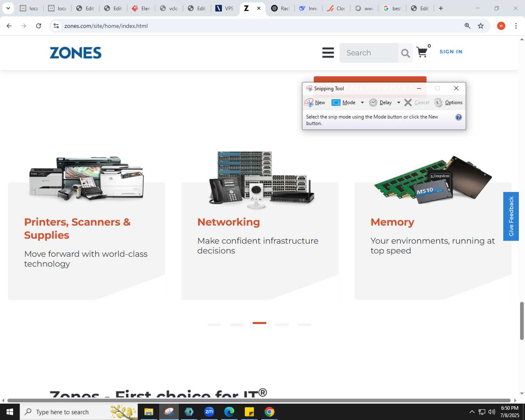
Task: Click the horizontal scrollbar thumb
Action: click(x=259, y=400)
